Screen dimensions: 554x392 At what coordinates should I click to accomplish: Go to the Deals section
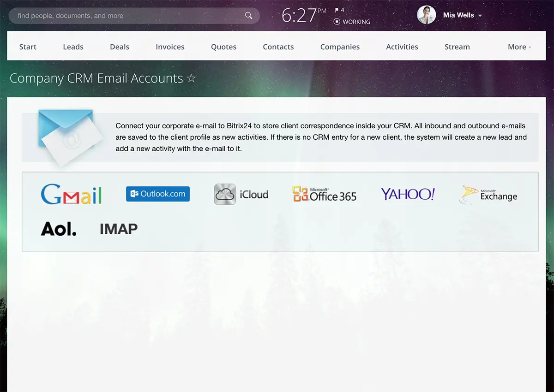pos(120,47)
